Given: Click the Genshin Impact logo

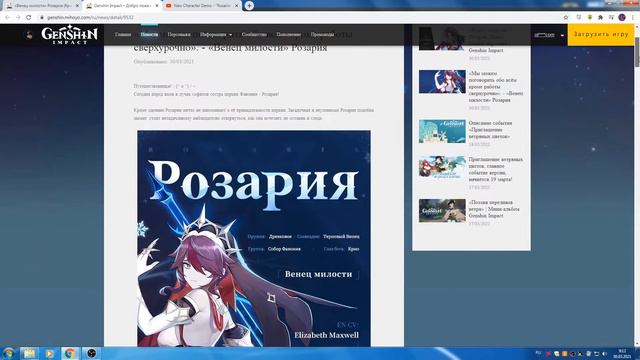Looking at the screenshot, I should [69, 35].
